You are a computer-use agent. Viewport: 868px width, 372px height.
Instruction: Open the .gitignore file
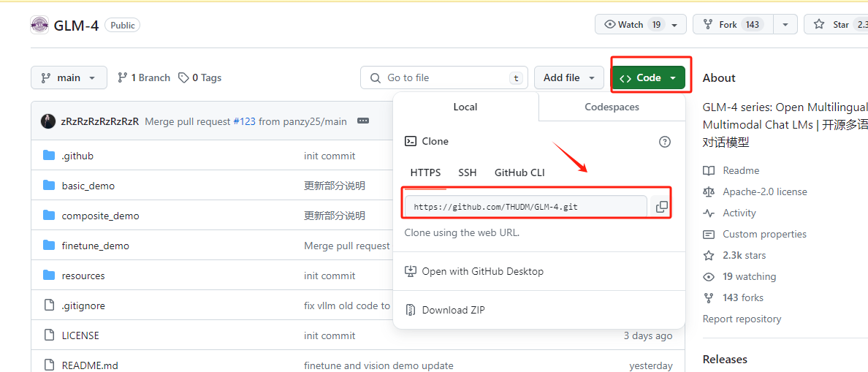(83, 305)
